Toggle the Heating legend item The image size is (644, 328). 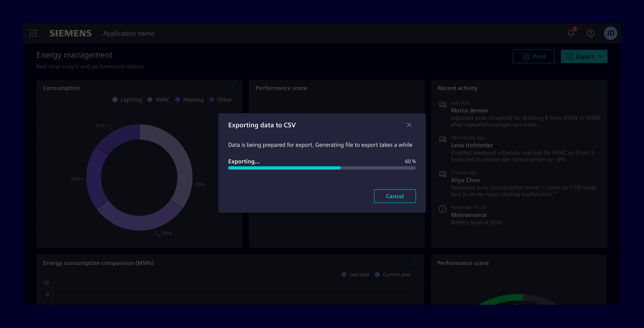coord(189,100)
